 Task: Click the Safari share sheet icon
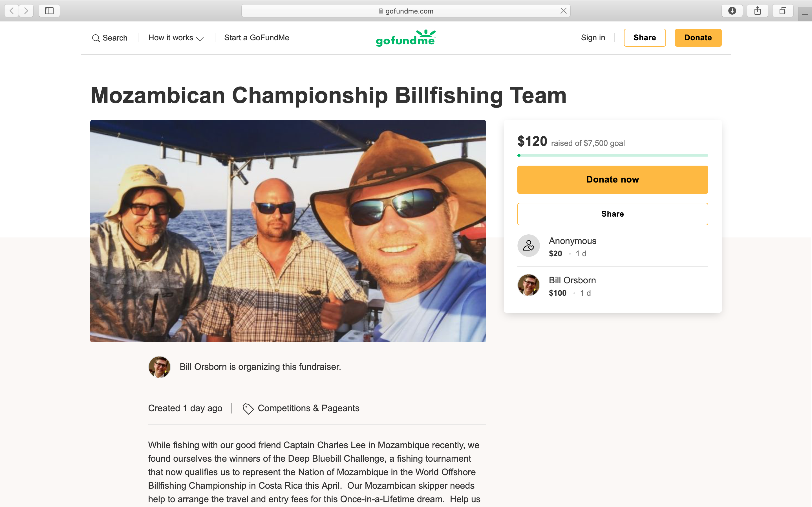757,11
